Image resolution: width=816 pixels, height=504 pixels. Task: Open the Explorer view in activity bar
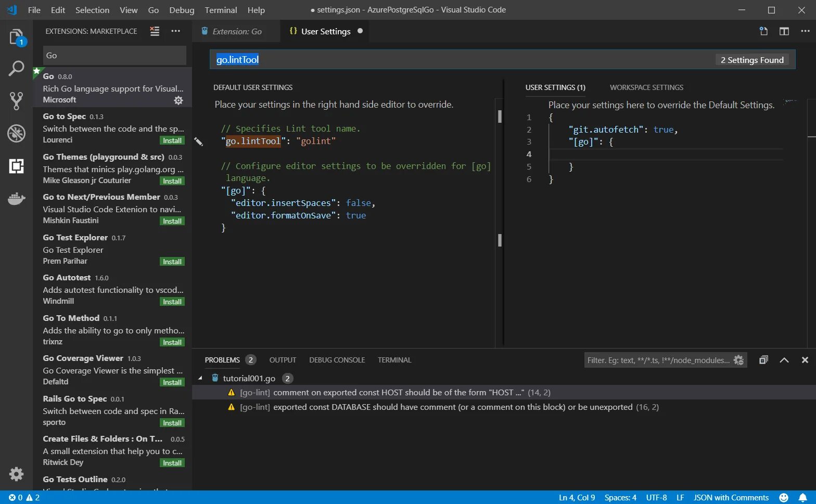point(16,37)
